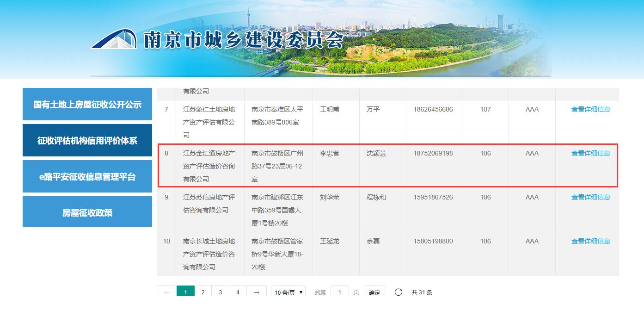Open the 国有土地上房屋征收公开公示 menu
Screen dimensions: 644x317
pos(87,104)
